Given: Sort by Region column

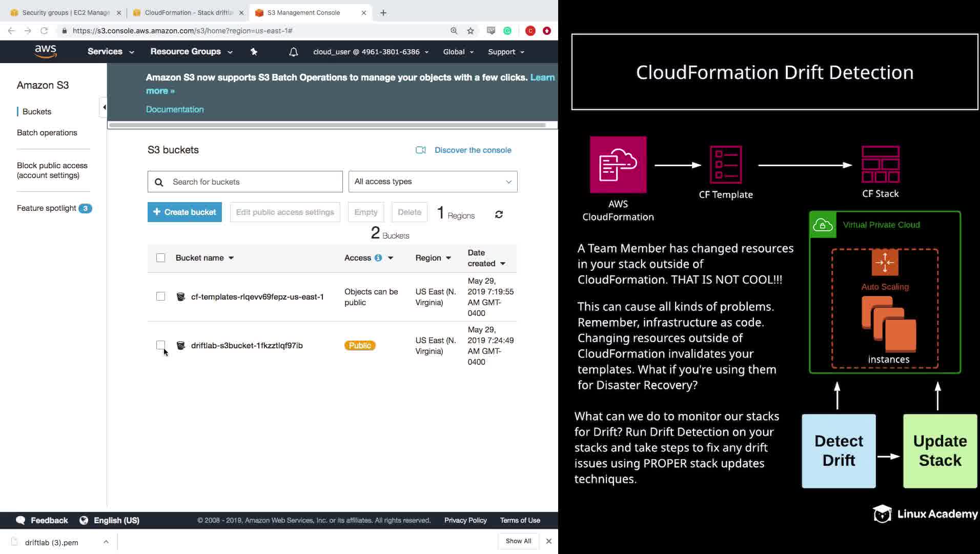Looking at the screenshot, I should coord(433,258).
